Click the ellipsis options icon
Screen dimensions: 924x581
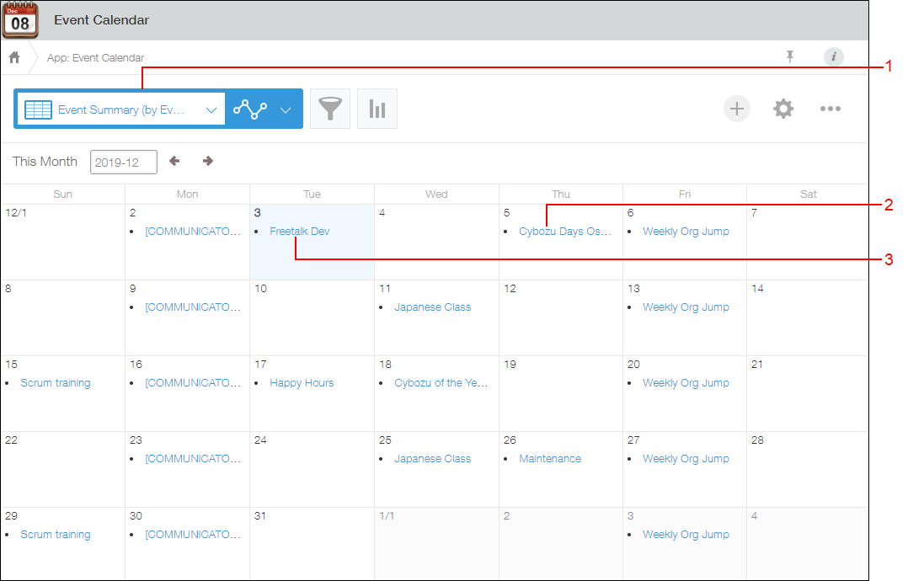[x=831, y=109]
